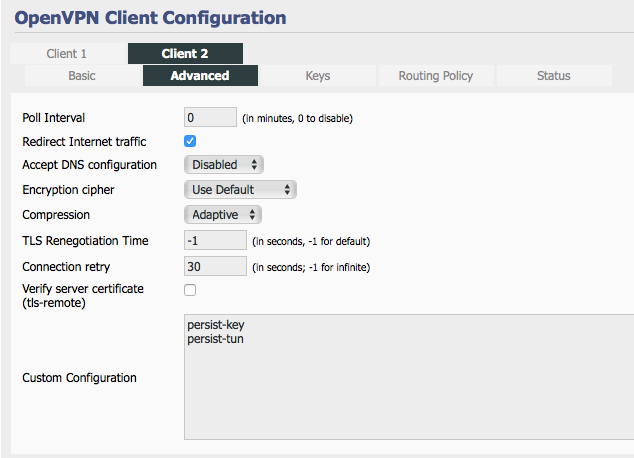
Task: Click the Adaptive dropdown arrows icon
Action: [252, 215]
